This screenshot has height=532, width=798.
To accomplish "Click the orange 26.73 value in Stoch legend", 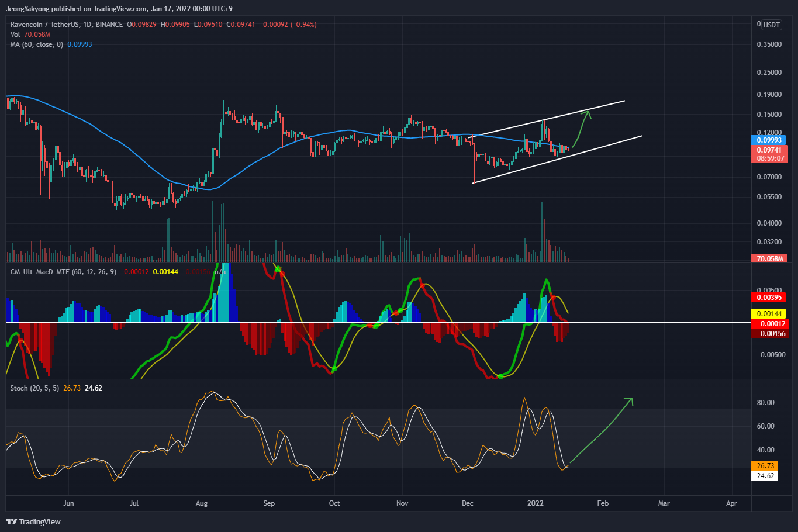I will tap(72, 388).
